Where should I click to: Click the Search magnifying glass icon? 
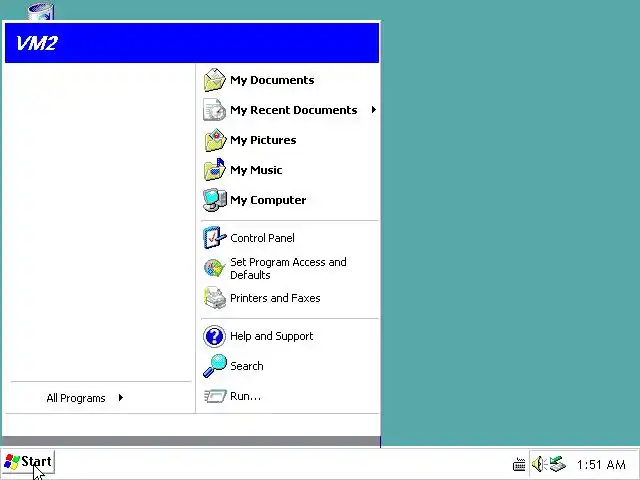pyautogui.click(x=214, y=366)
